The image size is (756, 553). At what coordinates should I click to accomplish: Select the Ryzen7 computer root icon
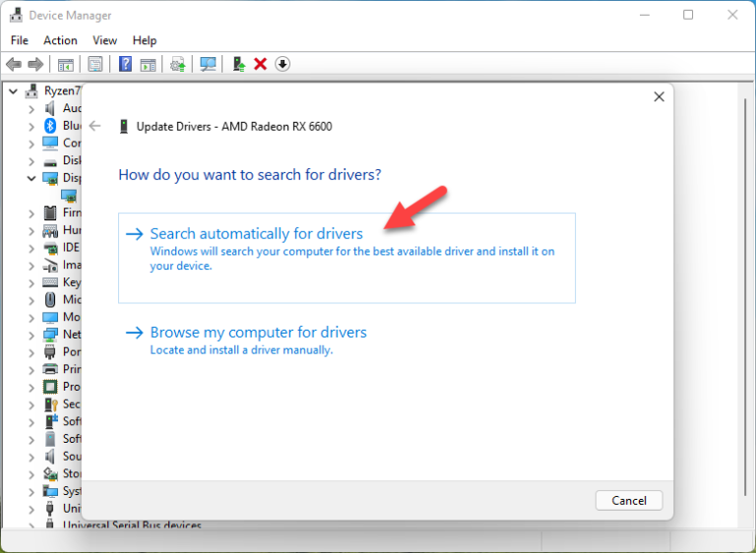pyautogui.click(x=31, y=91)
